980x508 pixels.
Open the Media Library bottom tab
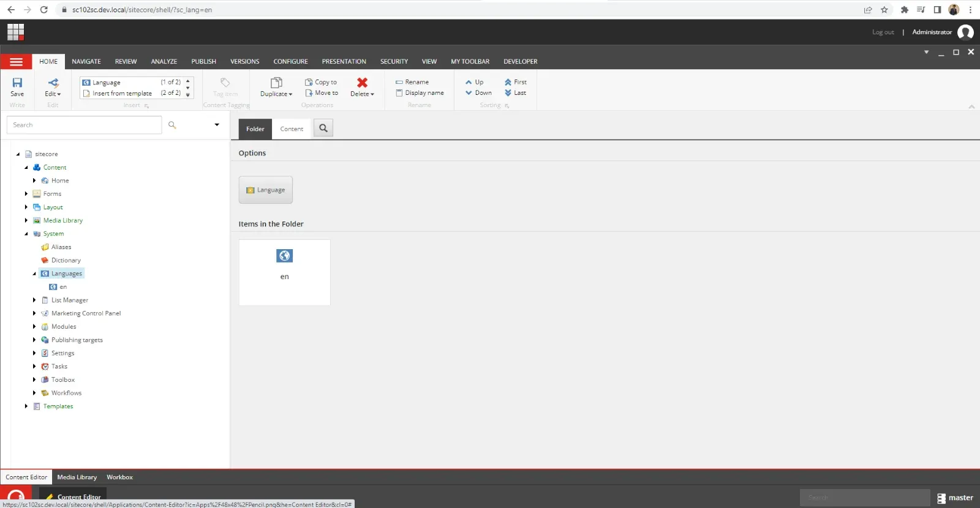pos(77,477)
